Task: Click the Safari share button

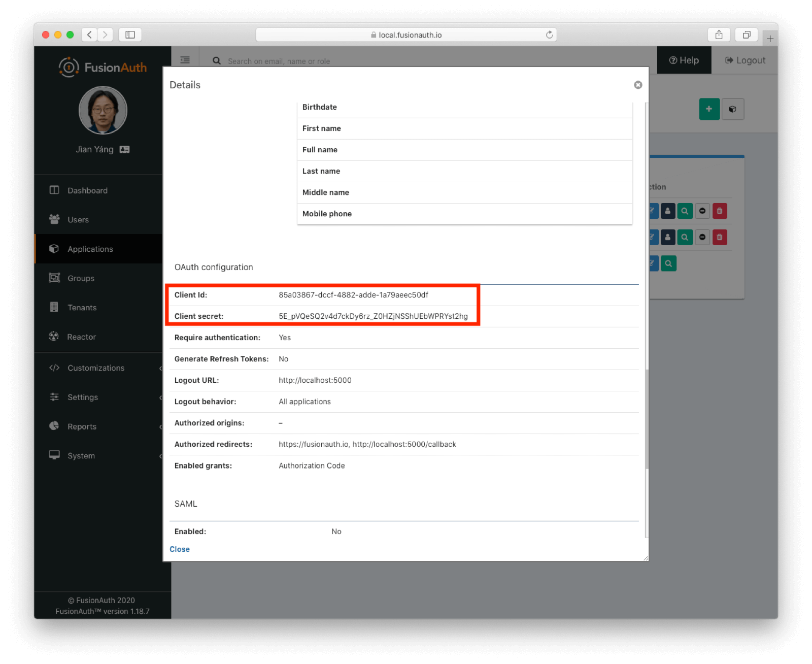Action: [719, 35]
